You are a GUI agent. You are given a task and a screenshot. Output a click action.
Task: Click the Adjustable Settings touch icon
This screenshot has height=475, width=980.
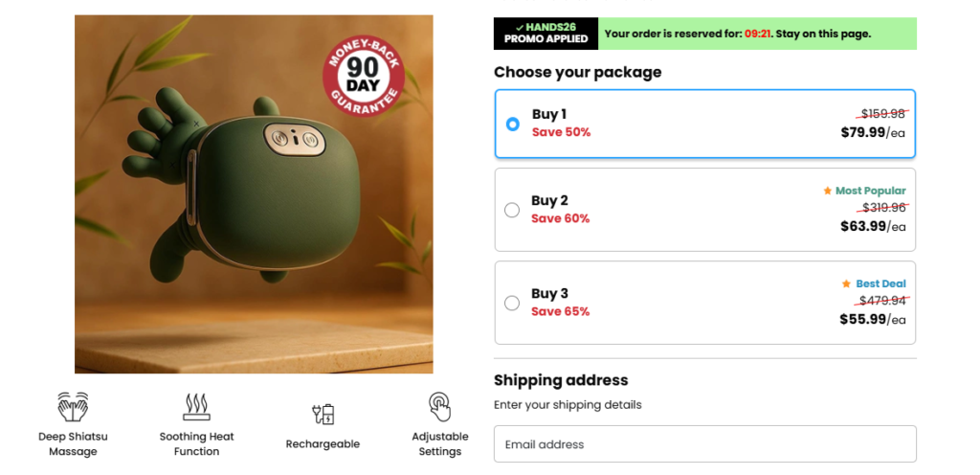pyautogui.click(x=439, y=407)
